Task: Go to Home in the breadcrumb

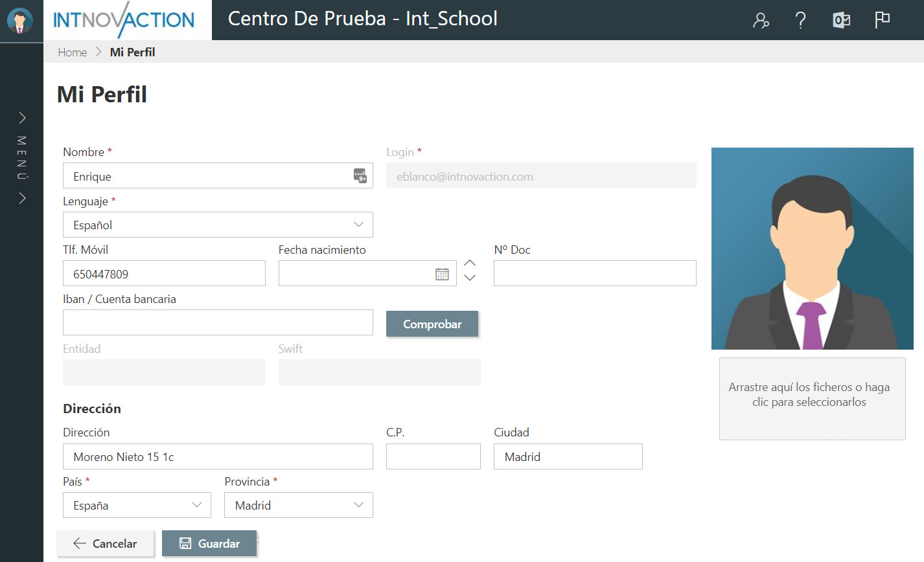Action: point(72,52)
